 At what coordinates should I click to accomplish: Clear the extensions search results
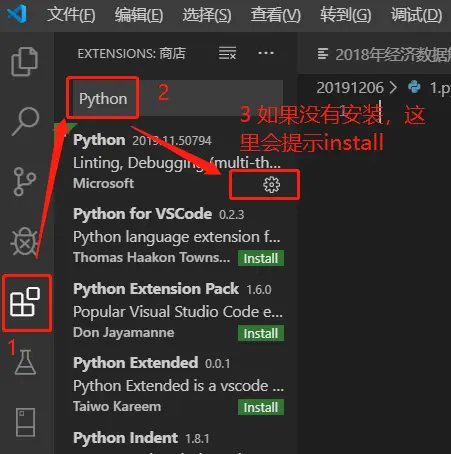click(x=227, y=53)
